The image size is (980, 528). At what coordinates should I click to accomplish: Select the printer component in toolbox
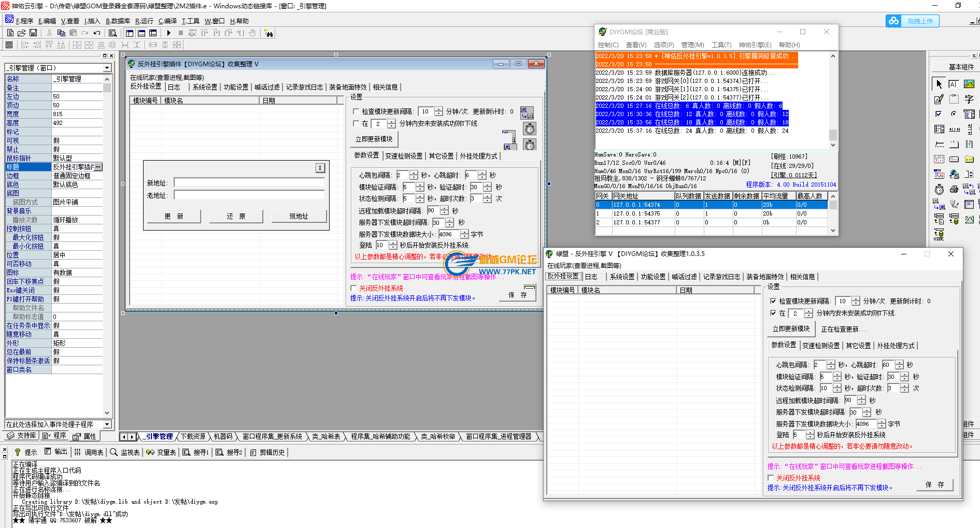pyautogui.click(x=954, y=189)
